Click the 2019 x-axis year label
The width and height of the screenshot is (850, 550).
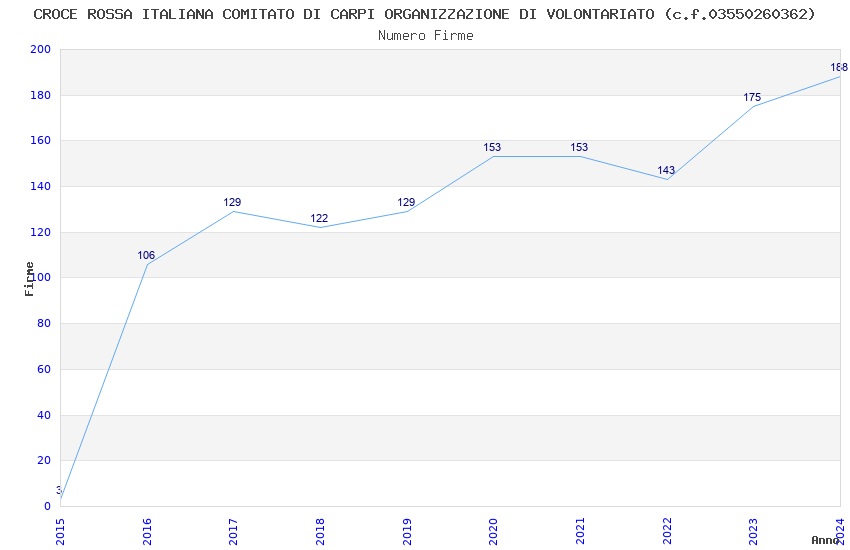(407, 532)
